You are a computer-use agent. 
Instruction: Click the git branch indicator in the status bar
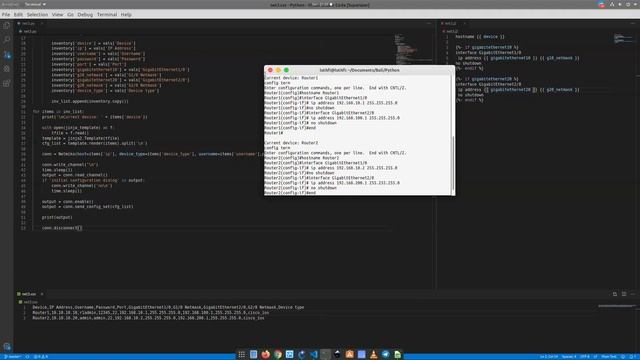click(x=12, y=357)
